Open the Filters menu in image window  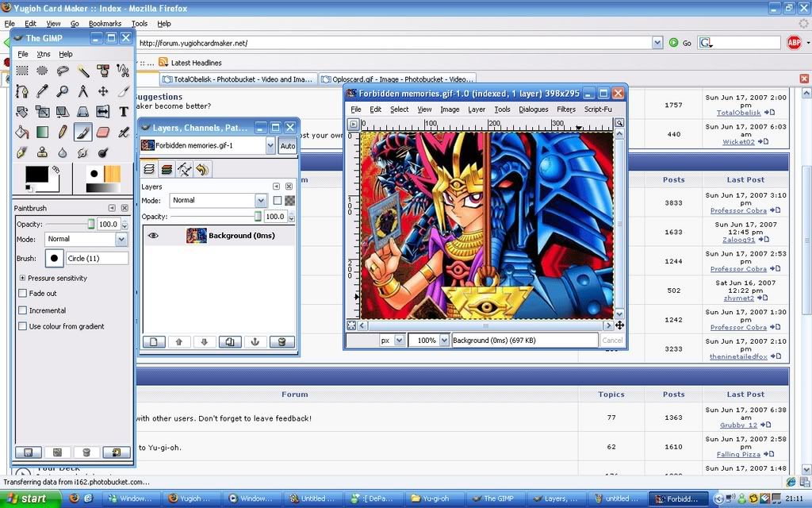point(566,110)
